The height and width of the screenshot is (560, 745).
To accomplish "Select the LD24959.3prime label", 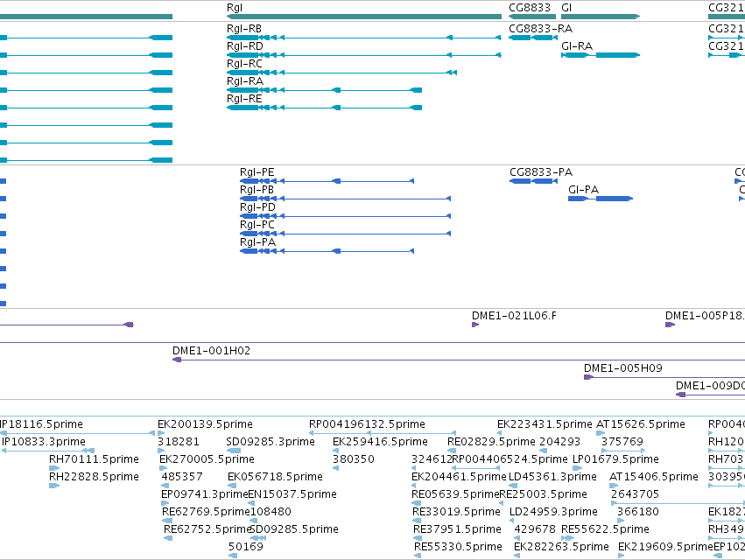I will pyautogui.click(x=553, y=512).
